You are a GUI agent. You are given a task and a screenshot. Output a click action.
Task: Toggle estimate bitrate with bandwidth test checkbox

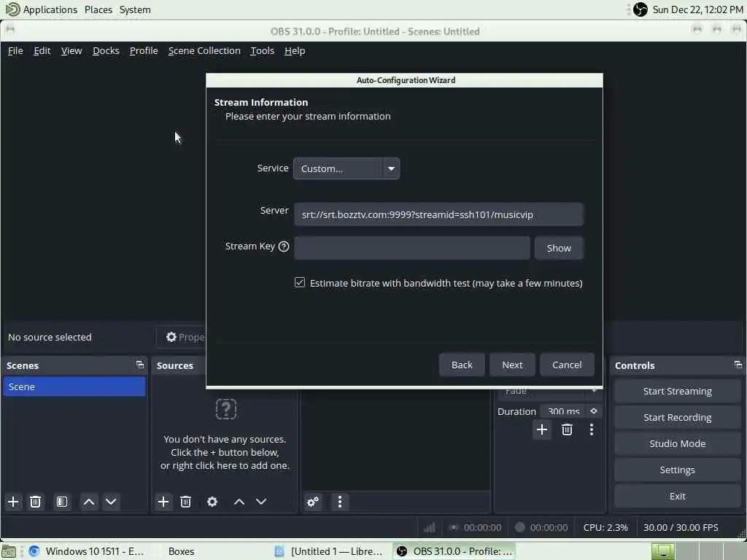(x=300, y=282)
